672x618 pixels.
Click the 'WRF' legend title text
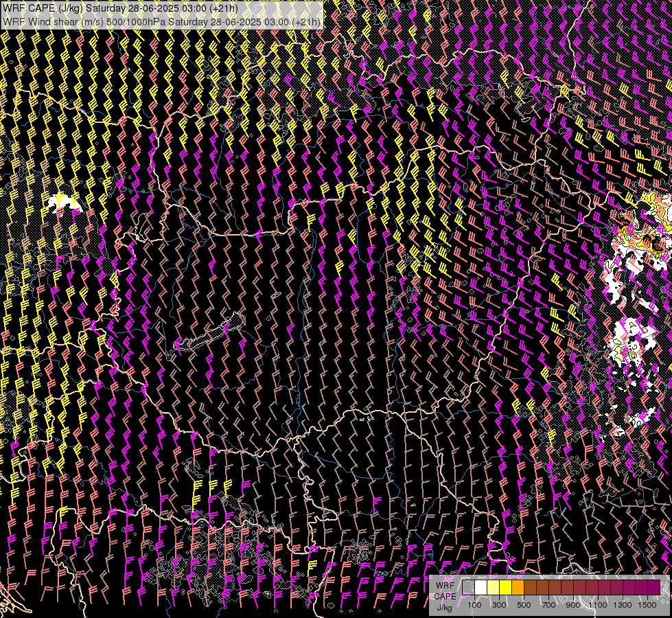click(445, 586)
